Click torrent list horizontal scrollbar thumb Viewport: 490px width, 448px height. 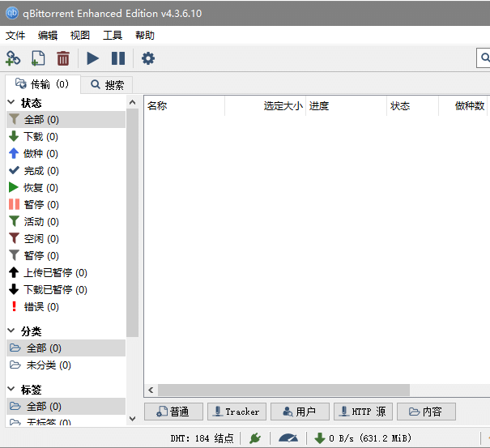tap(283, 390)
